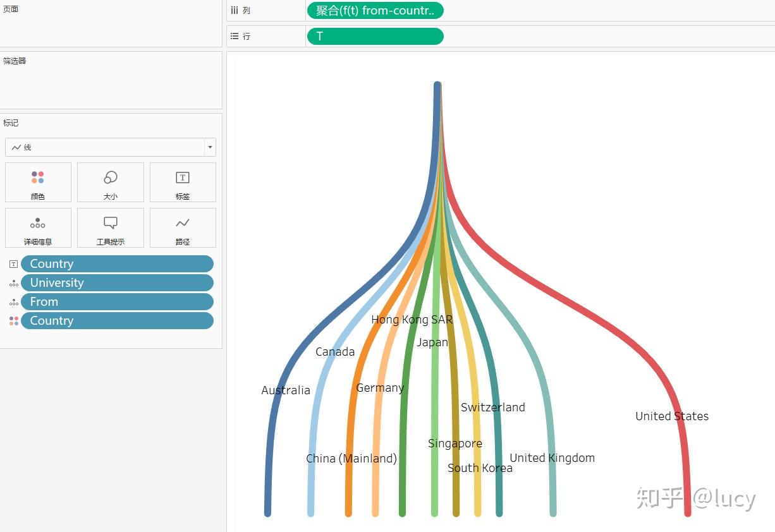
Task: Open the Detail marks card
Action: pos(38,227)
